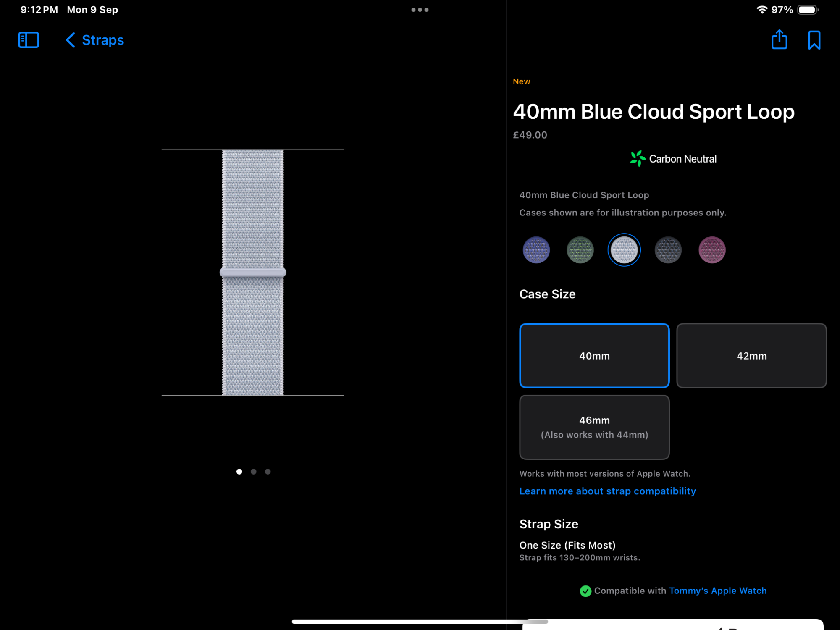
Task: Pick the purple-blue strap colour swatch
Action: point(536,250)
